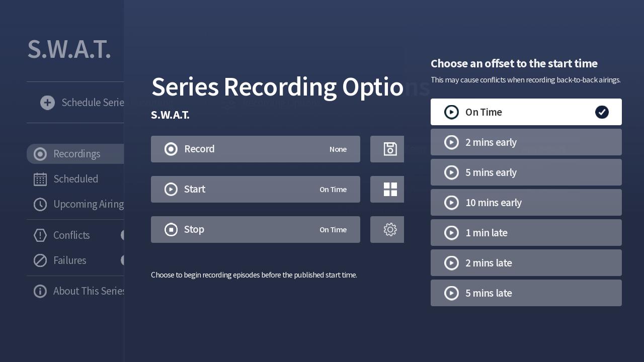Viewport: 644px width, 362px height.
Task: Go to Recordings in the sidebar
Action: 75,154
